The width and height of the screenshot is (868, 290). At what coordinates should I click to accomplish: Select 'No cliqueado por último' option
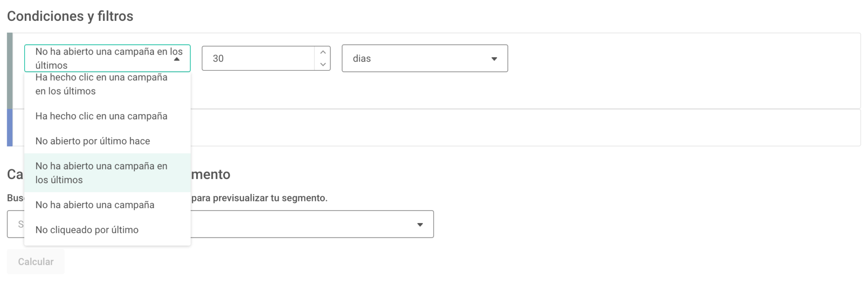pos(87,230)
